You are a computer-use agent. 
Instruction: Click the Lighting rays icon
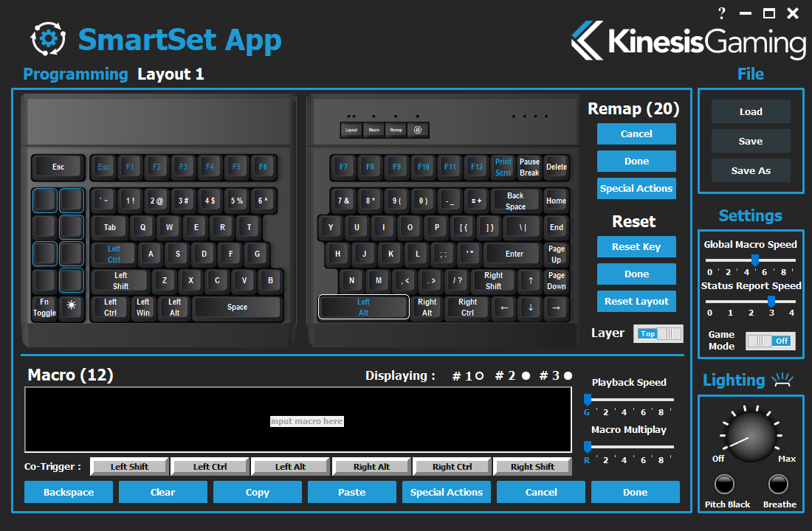[x=782, y=380]
